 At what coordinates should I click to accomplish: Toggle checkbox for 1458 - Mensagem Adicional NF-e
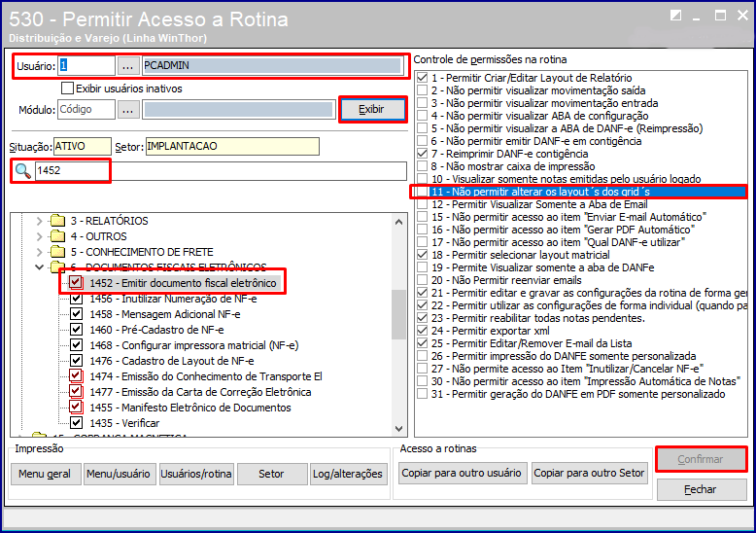(x=76, y=314)
